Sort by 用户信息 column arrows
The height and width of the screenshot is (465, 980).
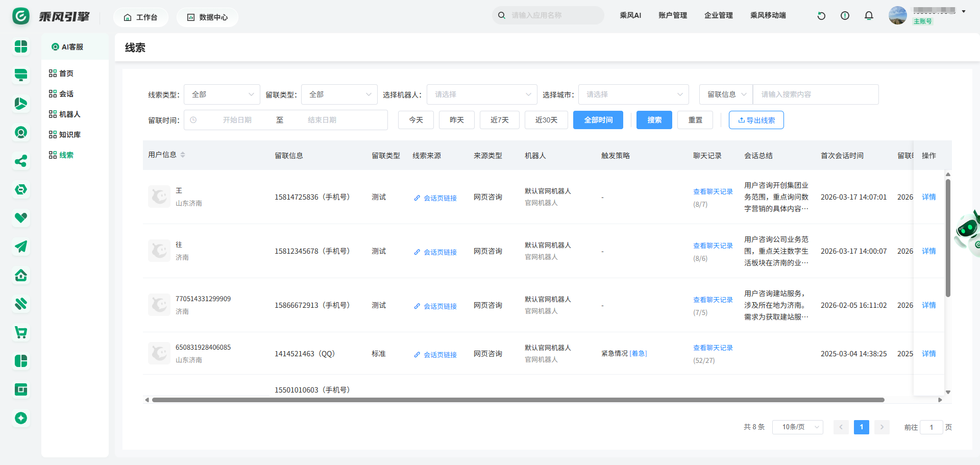pyautogui.click(x=183, y=155)
